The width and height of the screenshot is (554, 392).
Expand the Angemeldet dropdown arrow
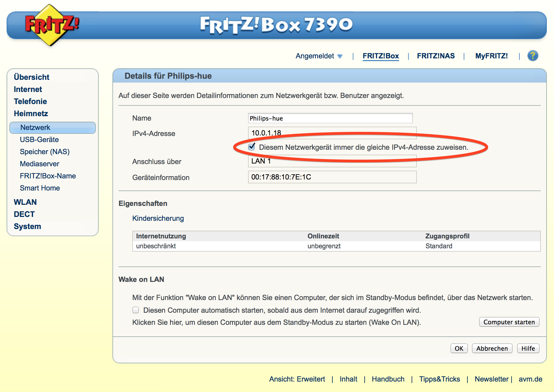point(340,56)
